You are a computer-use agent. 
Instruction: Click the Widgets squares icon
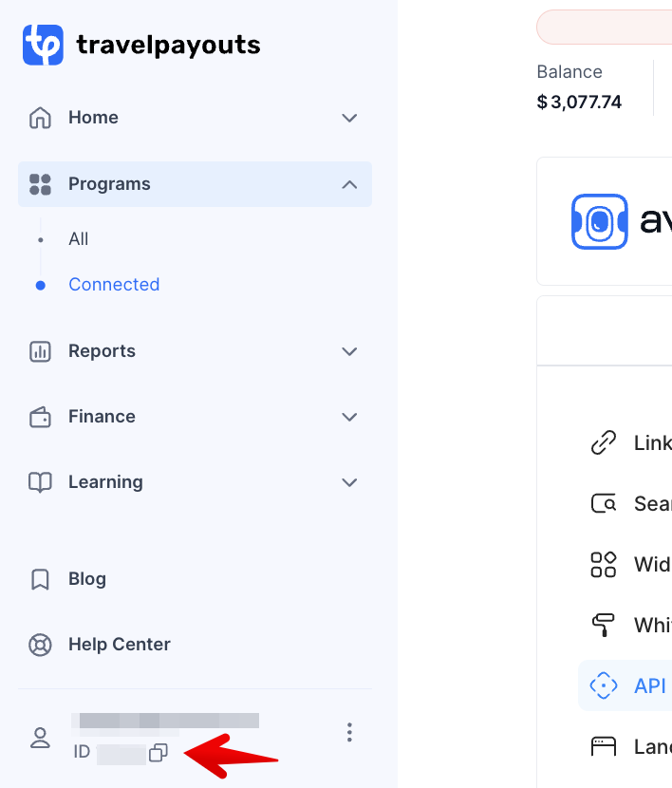click(604, 564)
